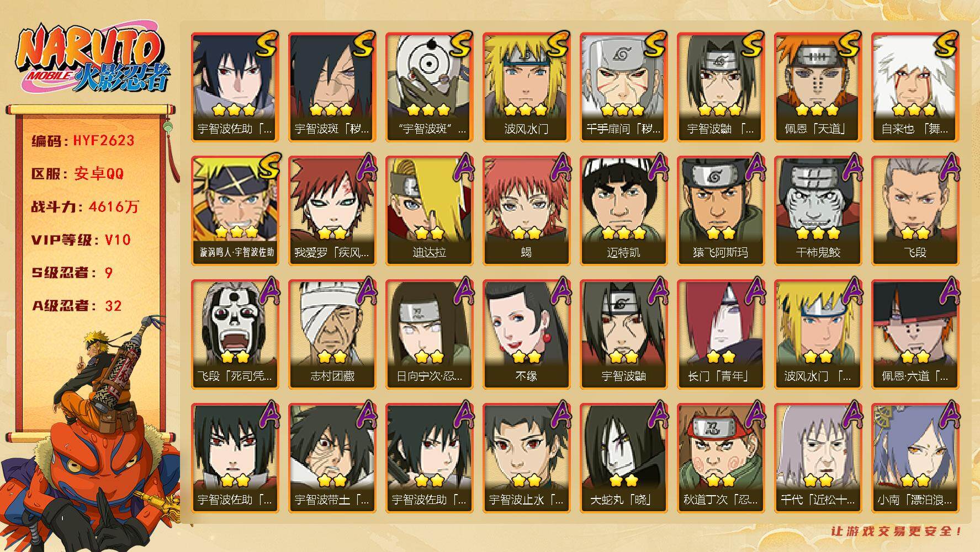Select the 长门「青年」 character card
980x552 pixels.
[x=721, y=335]
